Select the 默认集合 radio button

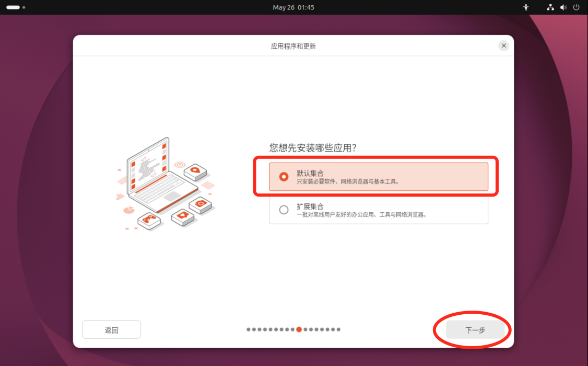[284, 177]
